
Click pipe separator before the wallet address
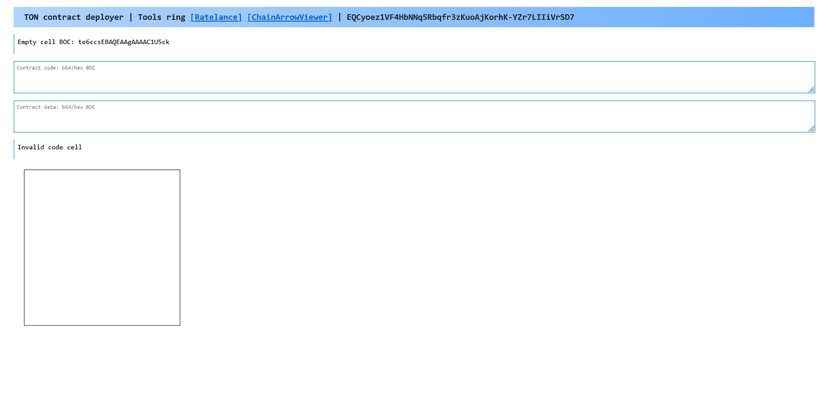(x=339, y=17)
